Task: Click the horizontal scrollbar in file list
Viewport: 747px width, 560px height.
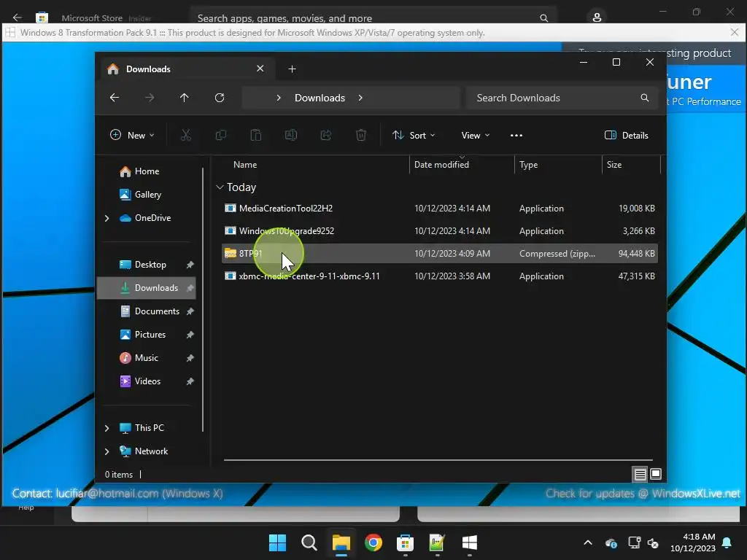Action: tap(438, 460)
